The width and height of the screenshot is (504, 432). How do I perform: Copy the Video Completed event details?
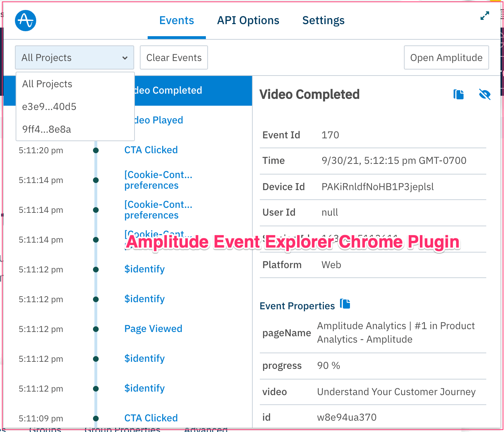click(x=459, y=94)
